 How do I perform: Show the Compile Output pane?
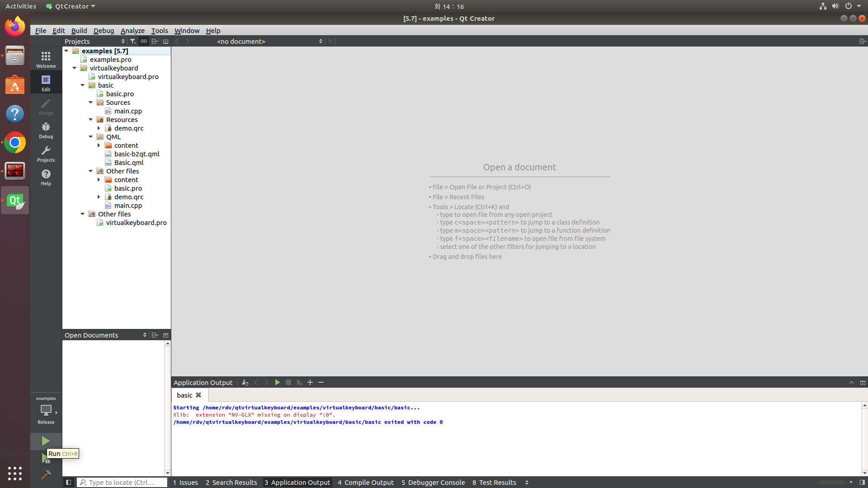point(365,482)
